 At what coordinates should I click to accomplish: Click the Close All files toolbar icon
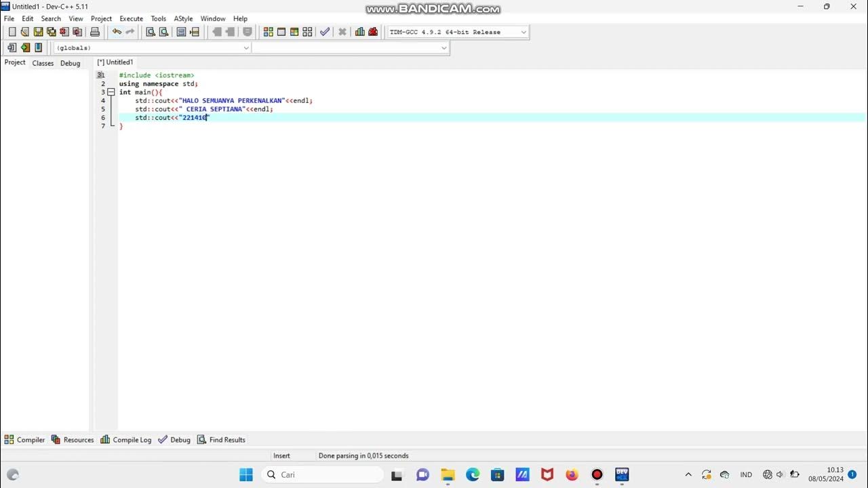77,32
